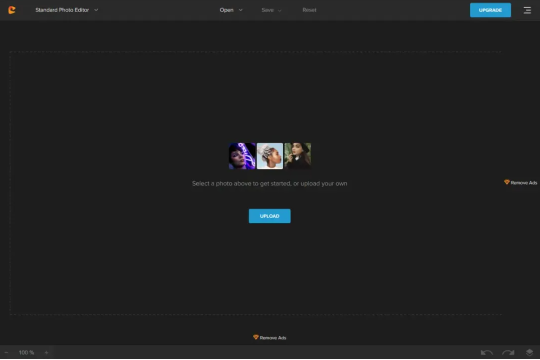
Task: Click the undo arrow icon
Action: (x=487, y=352)
